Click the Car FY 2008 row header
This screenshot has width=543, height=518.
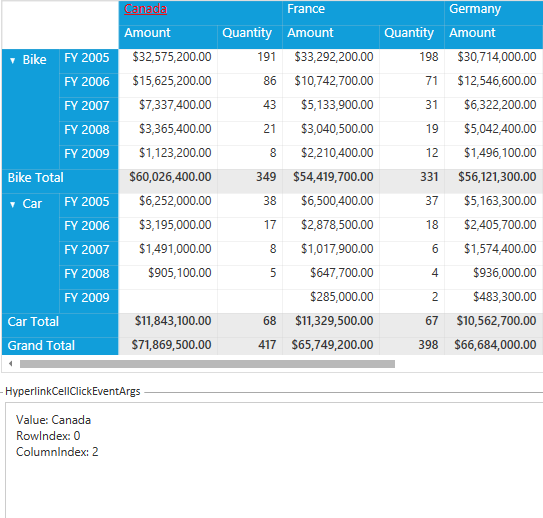pyautogui.click(x=89, y=277)
